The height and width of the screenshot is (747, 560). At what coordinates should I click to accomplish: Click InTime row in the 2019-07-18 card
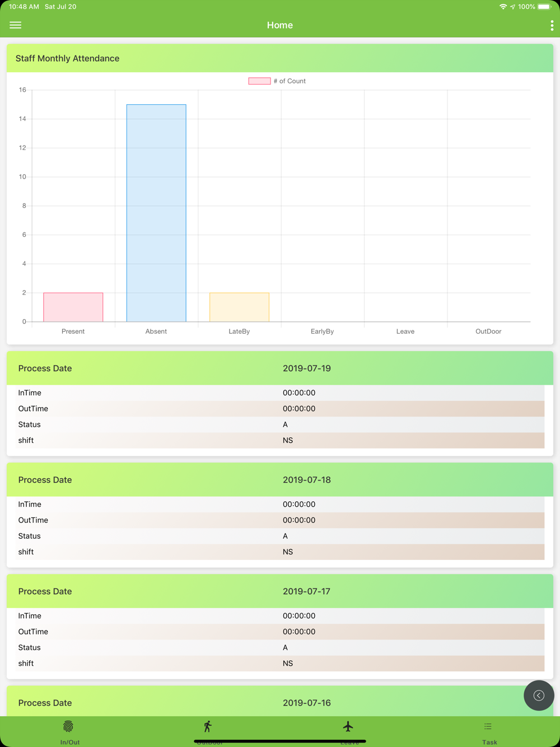(x=280, y=504)
